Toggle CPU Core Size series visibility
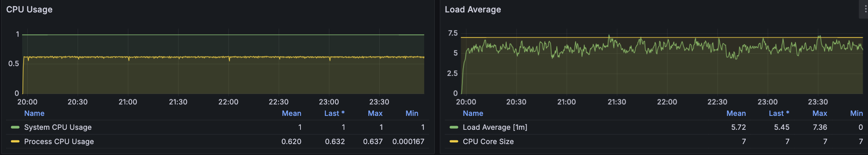This screenshot has width=868, height=155. point(488,141)
